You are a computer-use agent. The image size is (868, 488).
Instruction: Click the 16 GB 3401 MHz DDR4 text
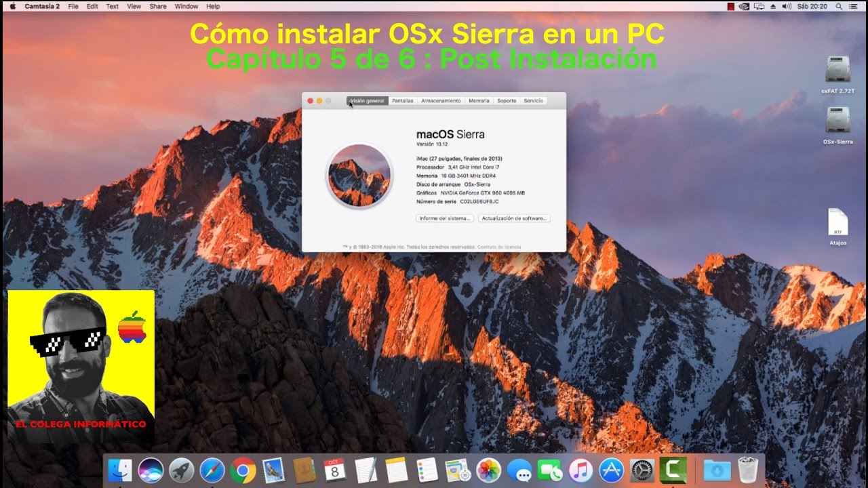coord(468,176)
